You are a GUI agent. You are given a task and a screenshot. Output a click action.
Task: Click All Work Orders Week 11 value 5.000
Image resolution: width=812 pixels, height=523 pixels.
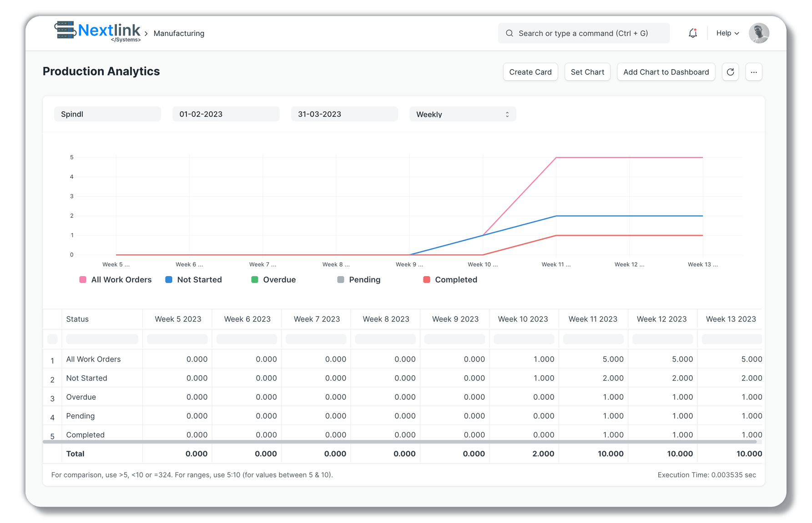613,359
